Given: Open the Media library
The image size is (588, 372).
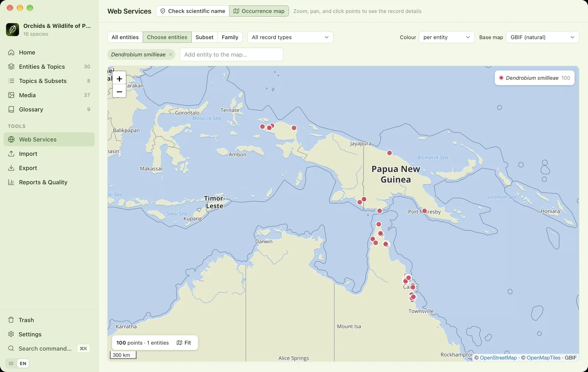Looking at the screenshot, I should pos(49,95).
